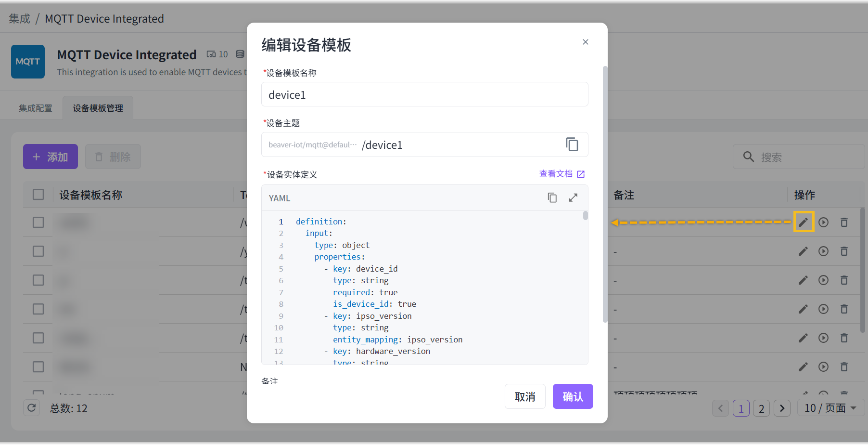Select page 2 in pagination
Image resolution: width=868 pixels, height=445 pixels.
761,408
